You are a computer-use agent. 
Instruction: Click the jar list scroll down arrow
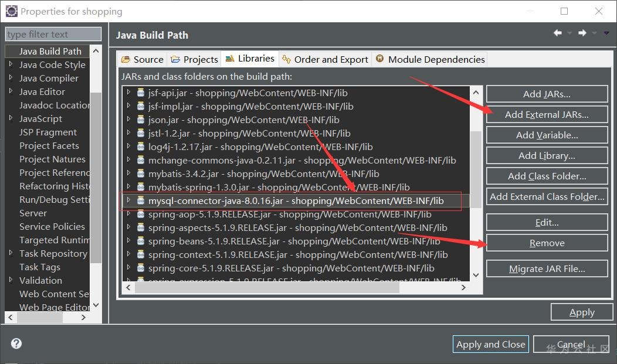(x=476, y=275)
